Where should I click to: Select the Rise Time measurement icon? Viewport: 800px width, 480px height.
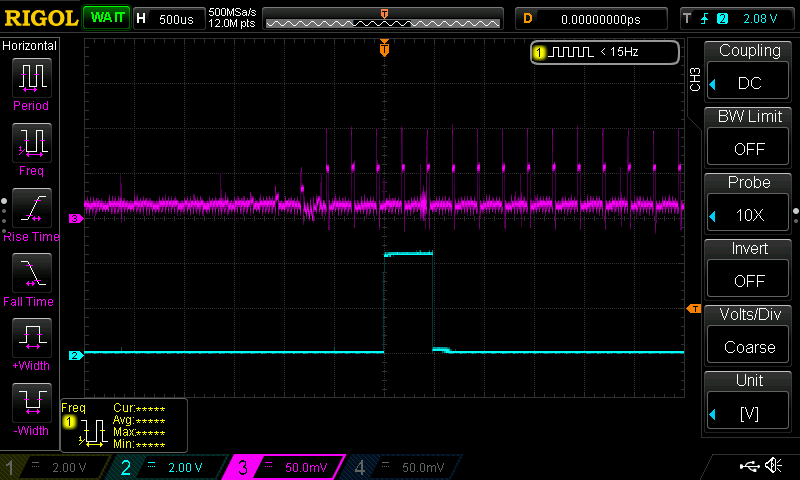pyautogui.click(x=32, y=208)
